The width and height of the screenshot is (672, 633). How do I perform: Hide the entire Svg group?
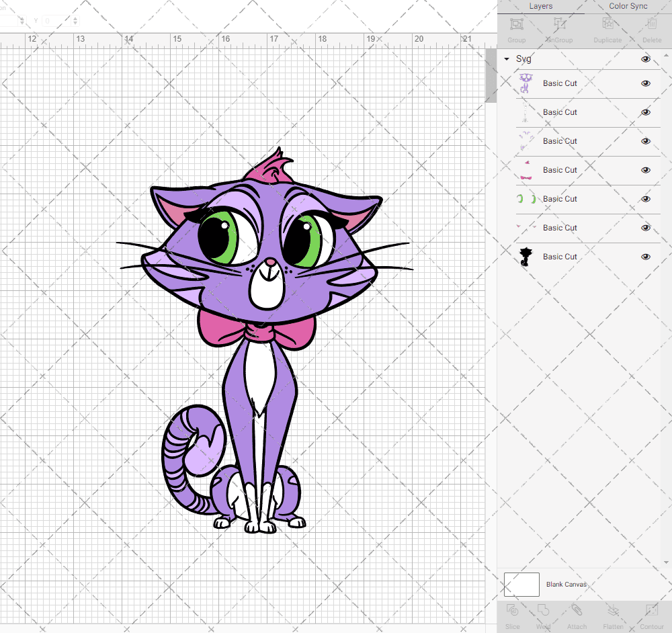646,59
